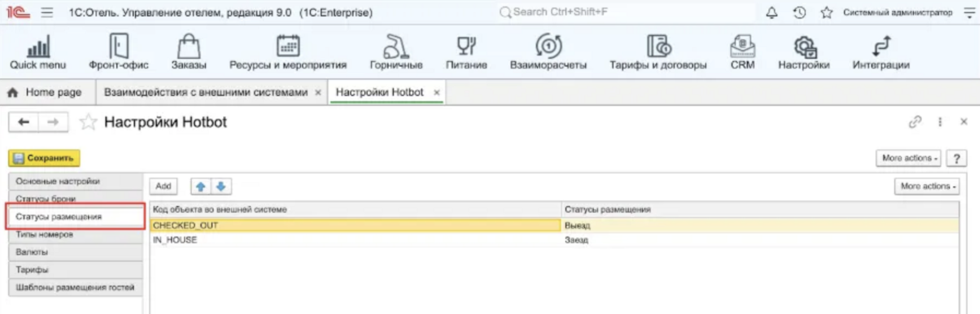Go forward with the right arrow
Screen dimensions: 980x314
(53, 122)
